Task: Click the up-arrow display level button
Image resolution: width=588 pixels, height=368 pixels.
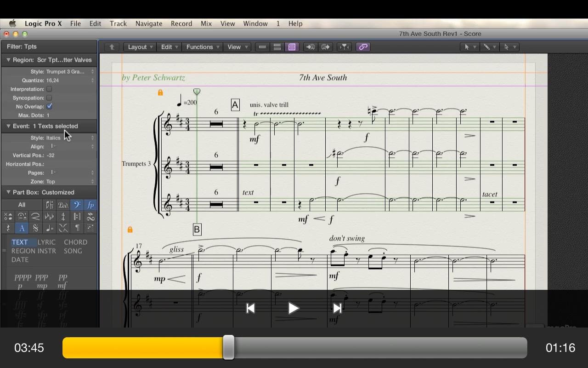Action: 112,47
